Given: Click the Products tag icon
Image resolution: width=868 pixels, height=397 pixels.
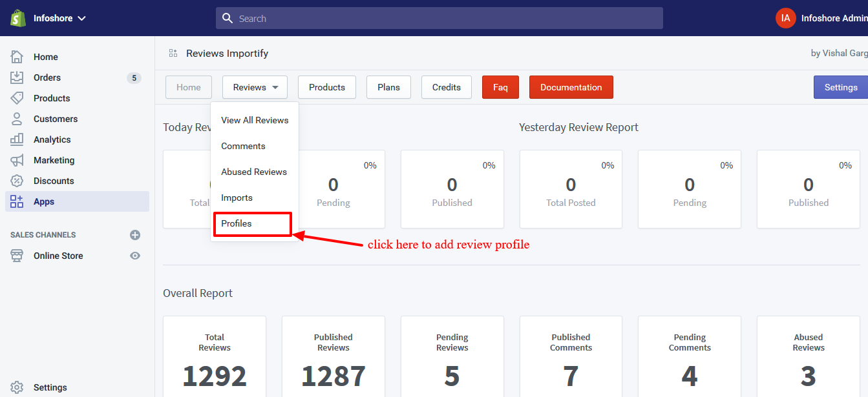Looking at the screenshot, I should [17, 98].
